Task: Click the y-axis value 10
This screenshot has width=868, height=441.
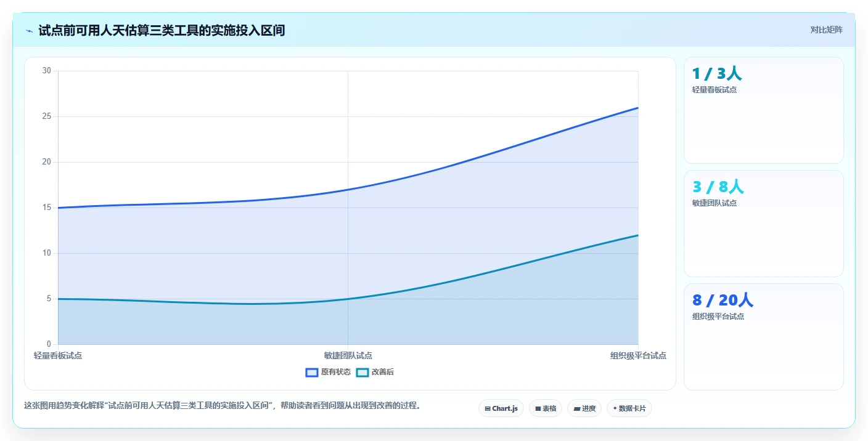Action: [x=47, y=253]
